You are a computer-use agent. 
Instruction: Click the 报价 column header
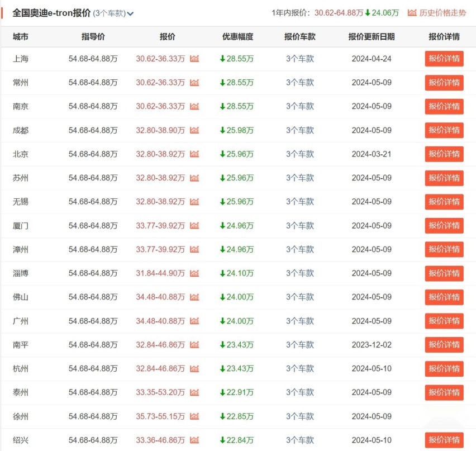coord(168,37)
